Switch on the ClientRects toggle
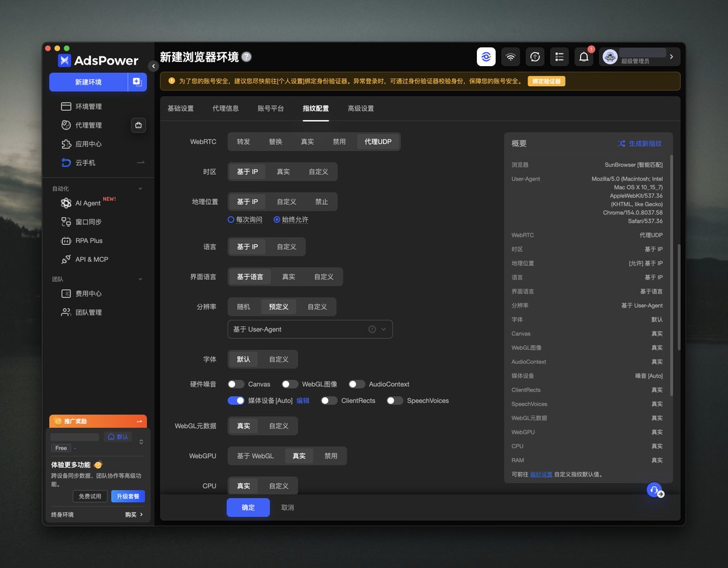Viewport: 728px width, 568px height. click(x=329, y=401)
